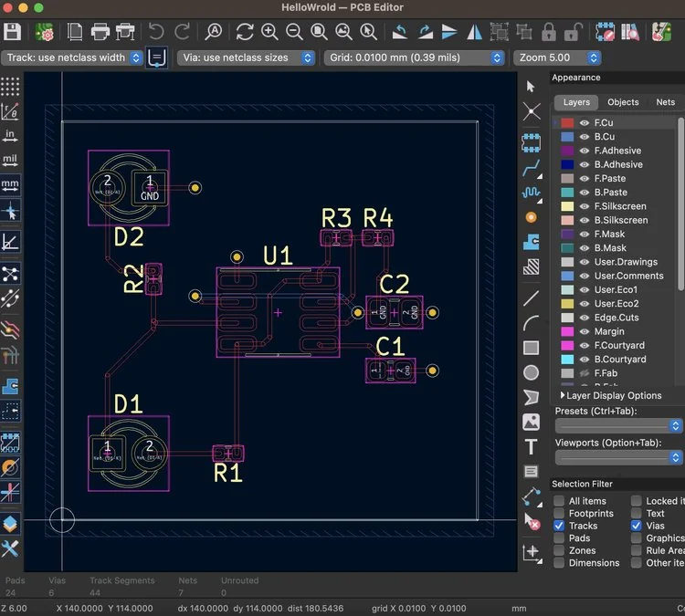
Task: Open the Via sizes dropdown
Action: [x=246, y=58]
